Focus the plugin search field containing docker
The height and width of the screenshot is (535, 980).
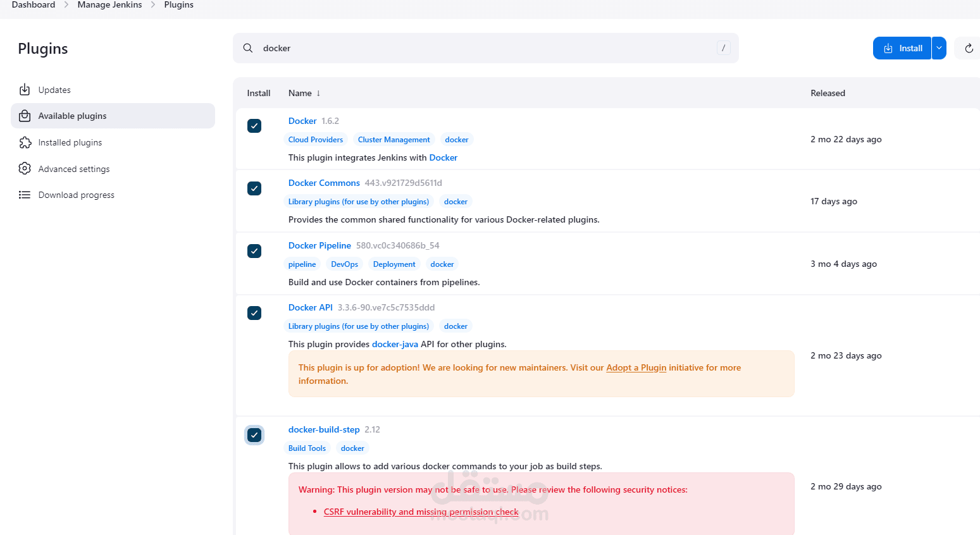point(486,48)
